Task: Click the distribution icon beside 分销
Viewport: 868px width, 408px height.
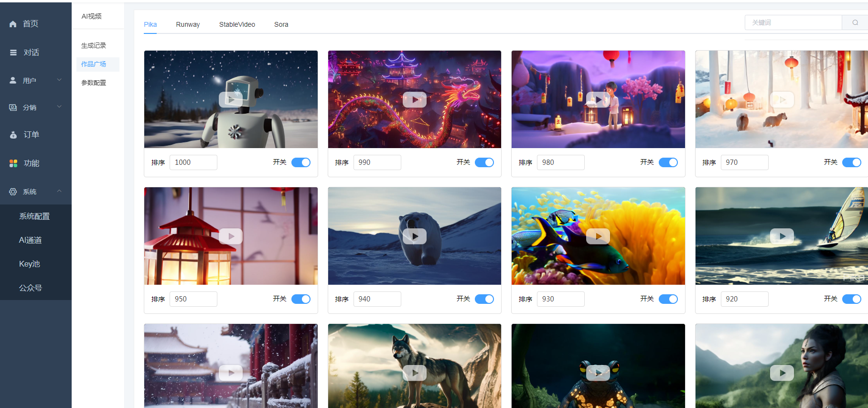Action: 13,107
